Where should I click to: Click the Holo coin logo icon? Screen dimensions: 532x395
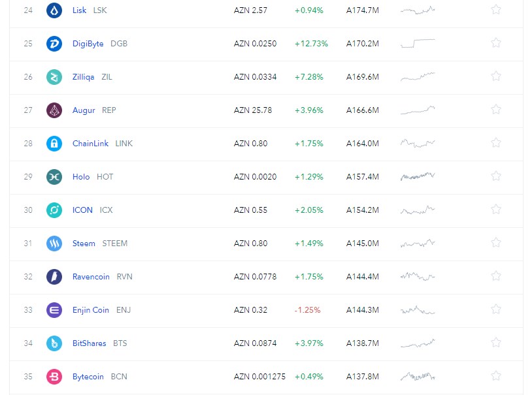[54, 177]
